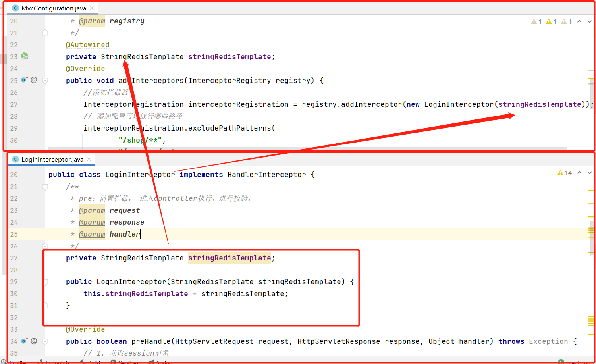Viewport: 596px width, 364px height.
Task: Click the first yellow warning indicator in the MvcConfiguration editor
Action: [536, 21]
